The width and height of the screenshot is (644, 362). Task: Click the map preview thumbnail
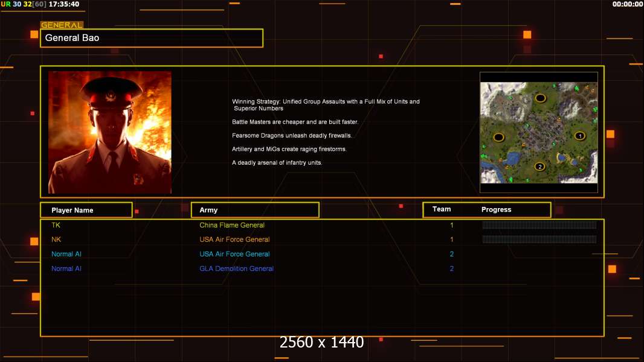[x=539, y=132]
